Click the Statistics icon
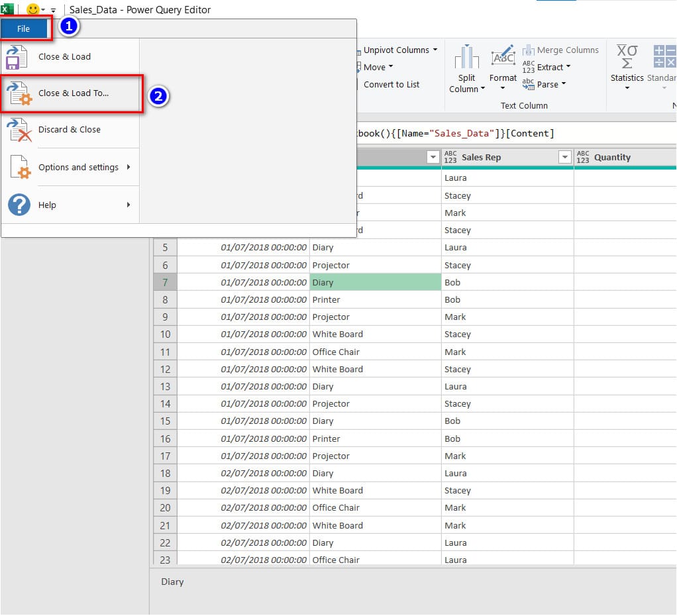Screen dimensions: 677x616 click(627, 58)
